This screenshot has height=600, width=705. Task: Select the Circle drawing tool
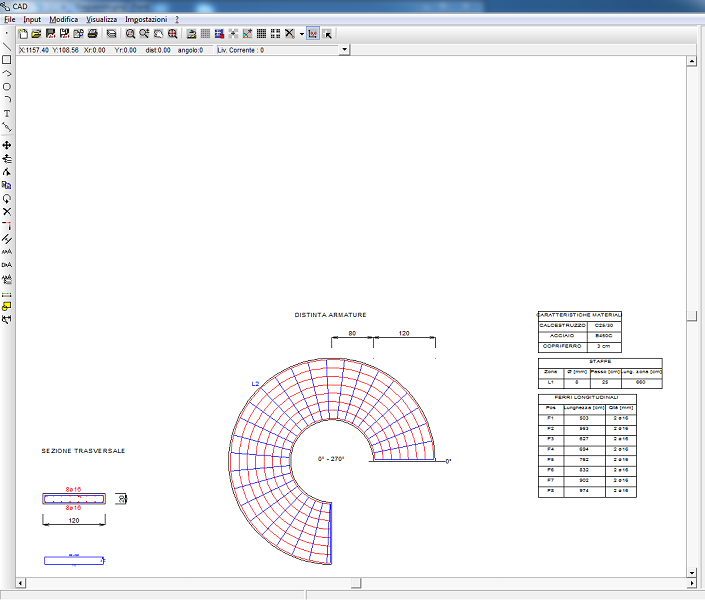7,87
